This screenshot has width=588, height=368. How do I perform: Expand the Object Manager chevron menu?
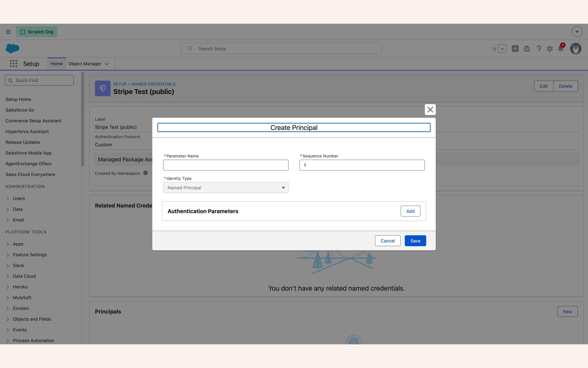[107, 64]
